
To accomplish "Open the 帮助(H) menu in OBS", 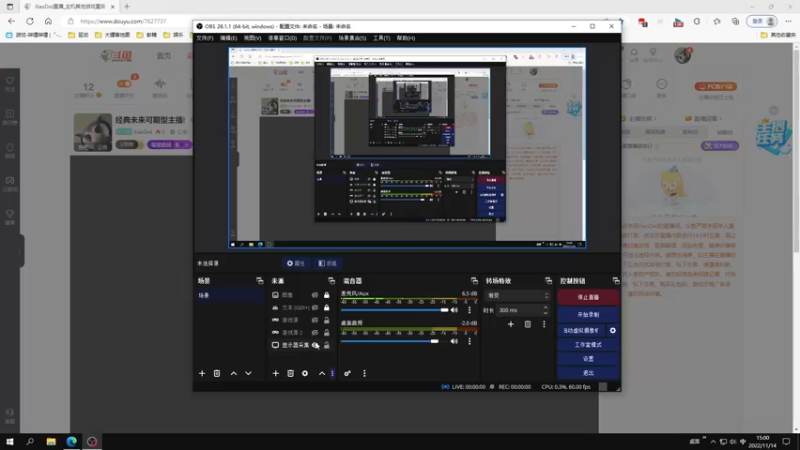I will coord(406,38).
